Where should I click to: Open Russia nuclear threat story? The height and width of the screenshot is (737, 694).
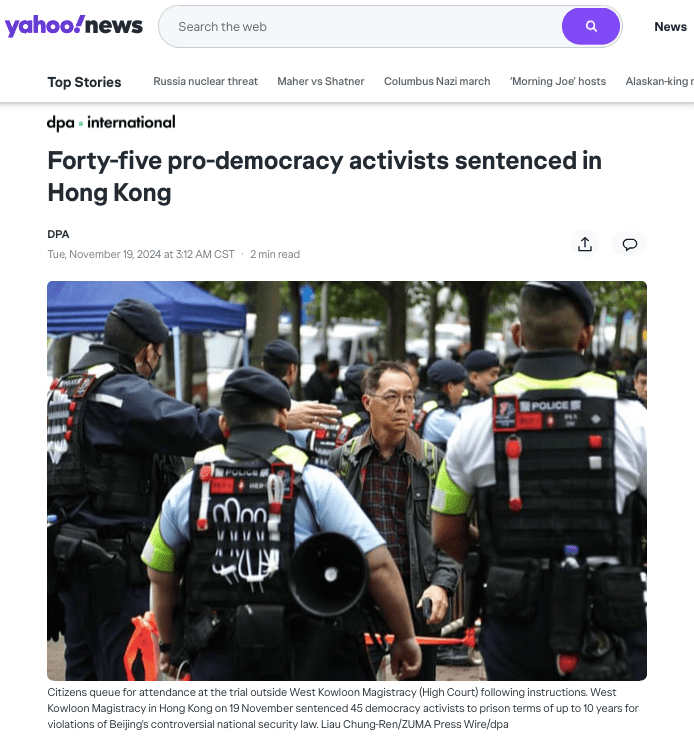[x=205, y=81]
